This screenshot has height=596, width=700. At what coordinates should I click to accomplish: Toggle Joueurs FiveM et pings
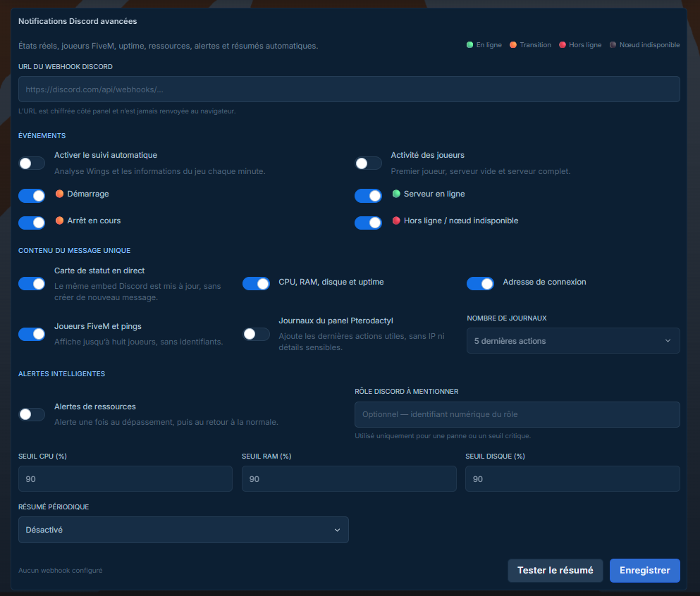(x=32, y=334)
